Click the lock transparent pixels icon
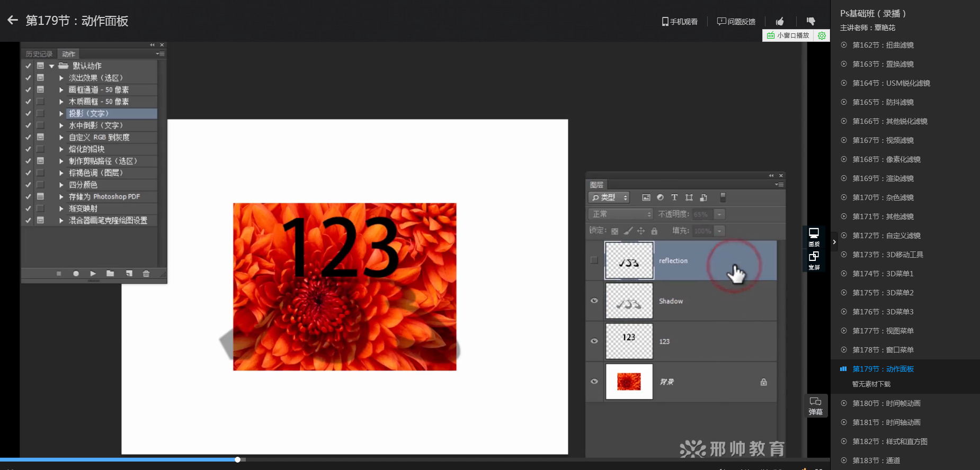 [614, 231]
